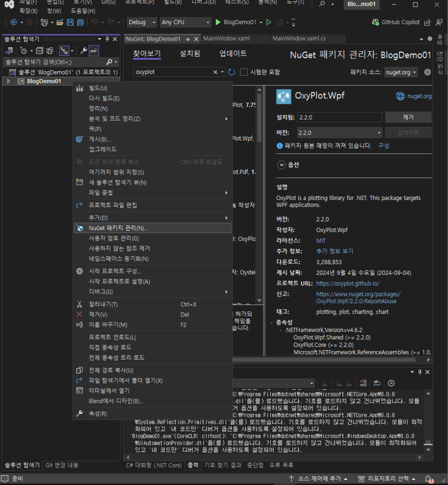The width and height of the screenshot is (448, 485).
Task: Choose the project properties menu entry
Action: 153,413
